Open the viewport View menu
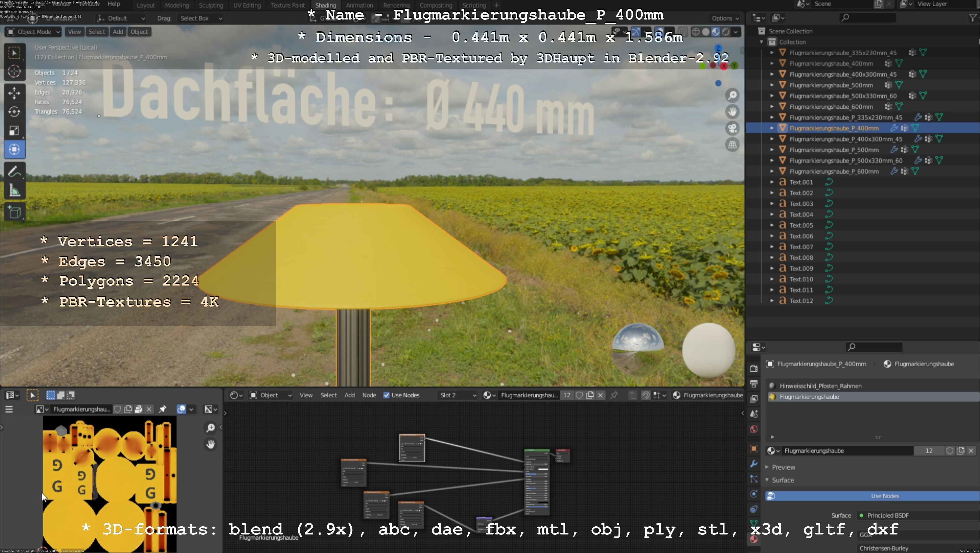This screenshot has height=553, width=980. (74, 32)
